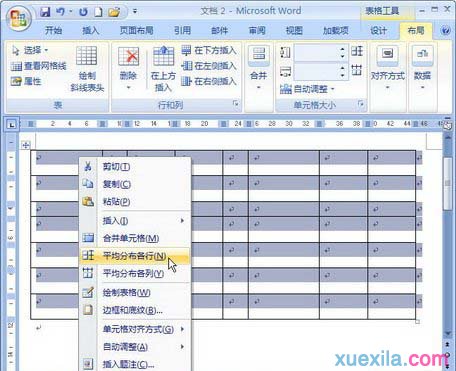The width and height of the screenshot is (456, 371).
Task: Open the 审阅 tab
Action: click(257, 31)
